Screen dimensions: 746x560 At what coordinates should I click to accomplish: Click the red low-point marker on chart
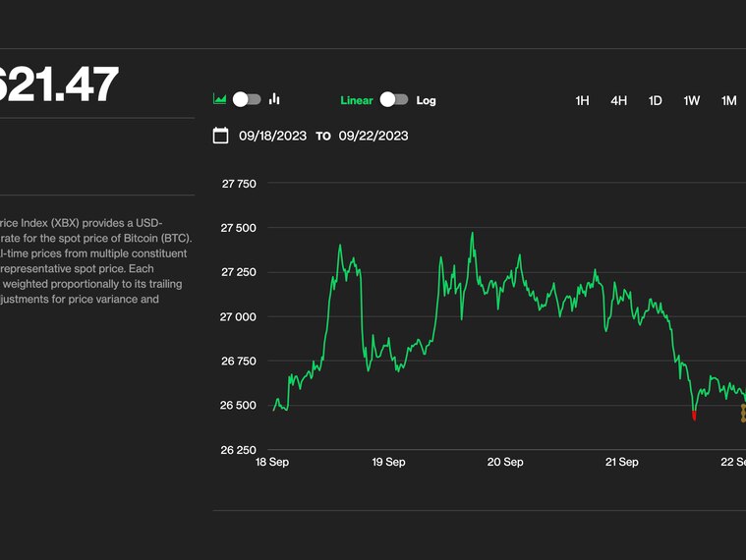(x=694, y=417)
